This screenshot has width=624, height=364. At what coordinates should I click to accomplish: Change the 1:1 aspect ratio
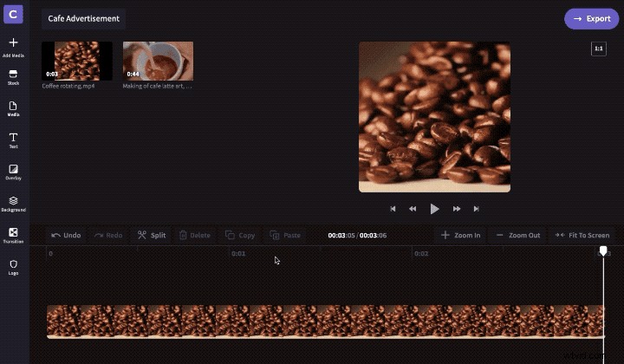coord(599,49)
